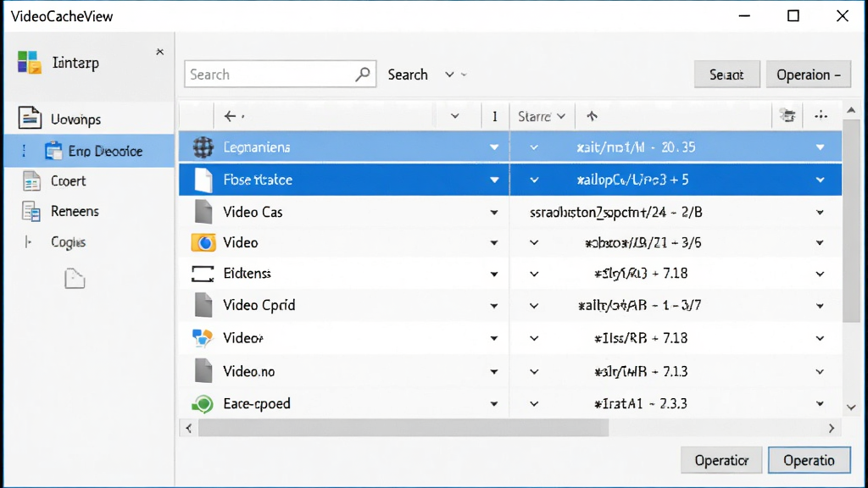Click the highlighted bottom Operatio button
This screenshot has width=868, height=488.
809,460
